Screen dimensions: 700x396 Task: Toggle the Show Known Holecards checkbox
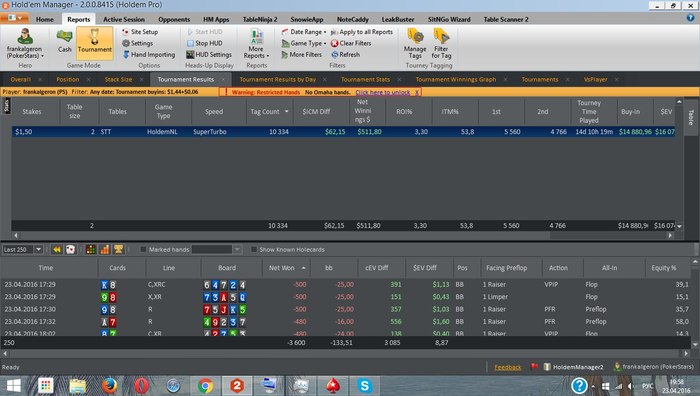[x=254, y=250]
